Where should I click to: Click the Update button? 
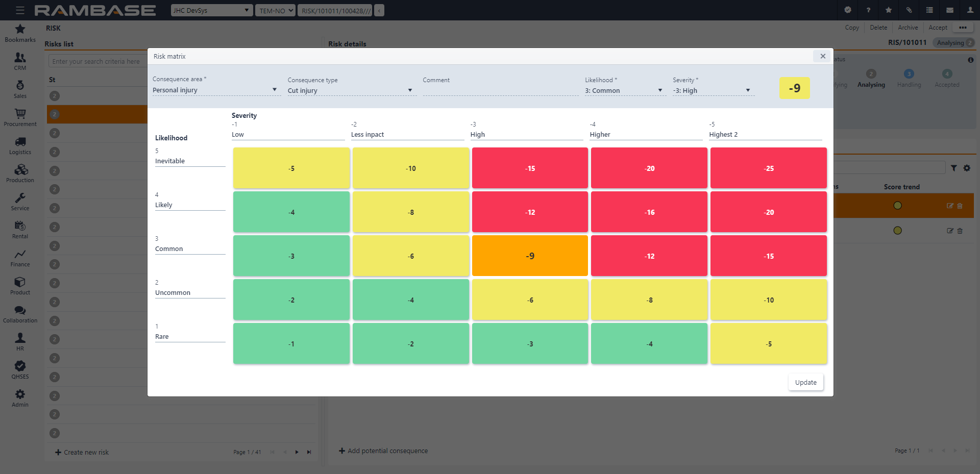(x=805, y=382)
